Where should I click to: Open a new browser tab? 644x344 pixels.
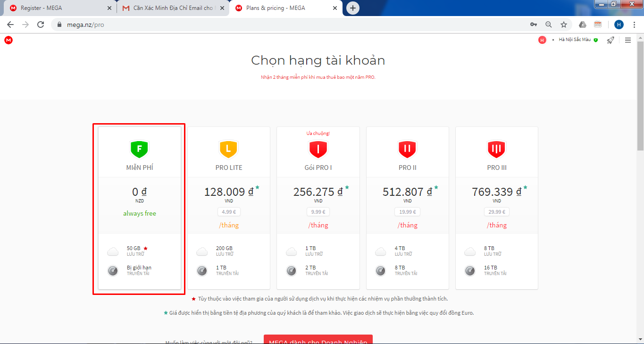click(x=352, y=8)
